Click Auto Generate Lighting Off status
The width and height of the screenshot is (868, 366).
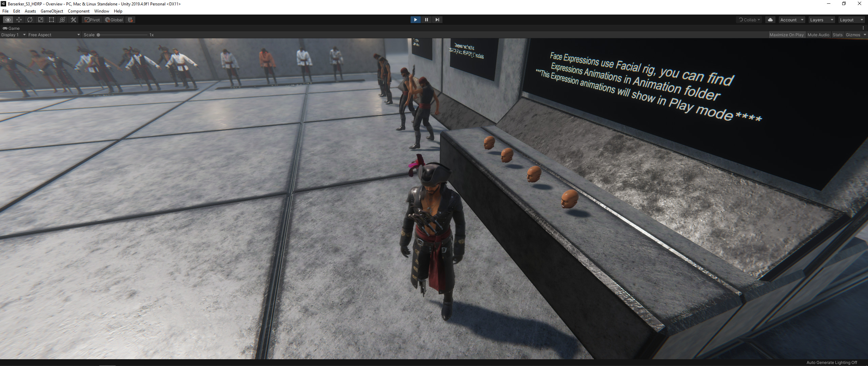tap(832, 362)
